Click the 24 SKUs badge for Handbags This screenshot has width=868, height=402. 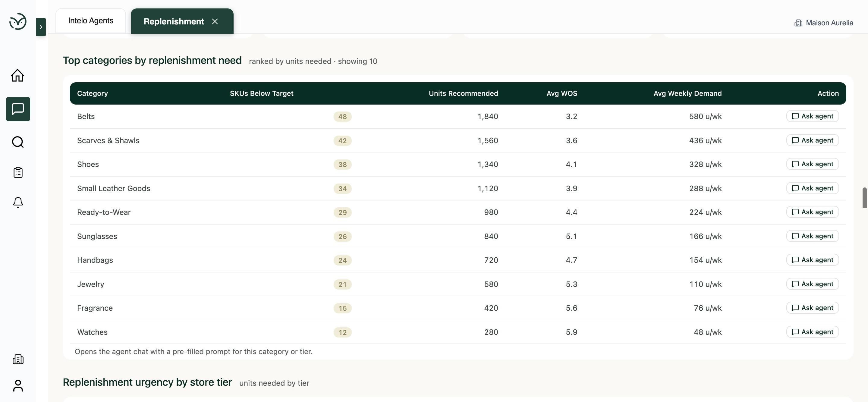tap(342, 260)
